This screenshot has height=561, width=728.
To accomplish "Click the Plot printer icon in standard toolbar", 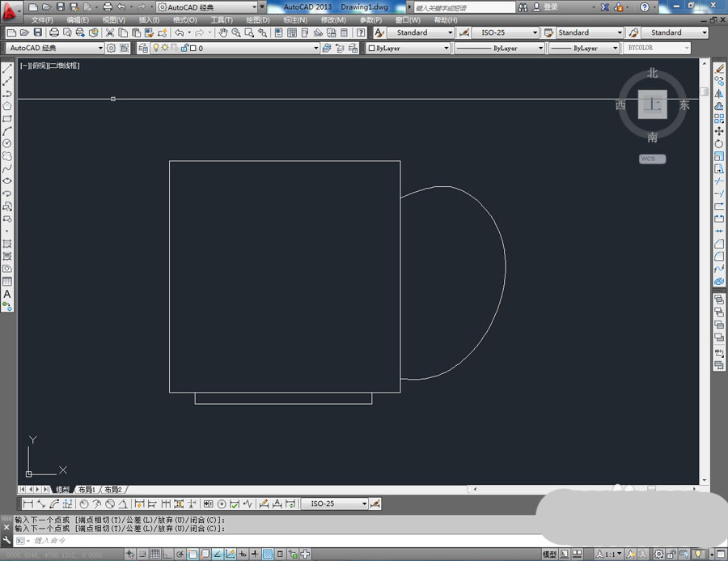I will tap(54, 32).
